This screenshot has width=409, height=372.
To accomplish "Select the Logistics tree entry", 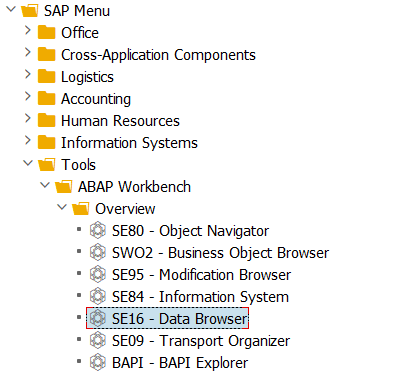I will coord(87,77).
